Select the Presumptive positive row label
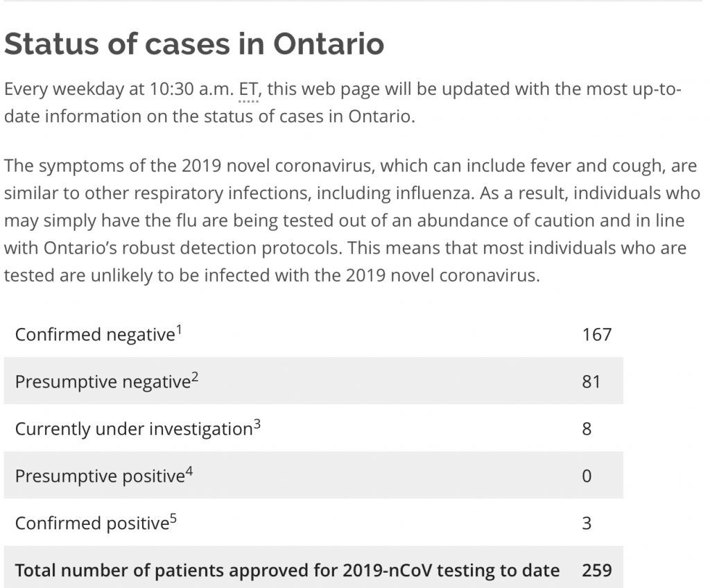The image size is (710, 588). tap(100, 476)
